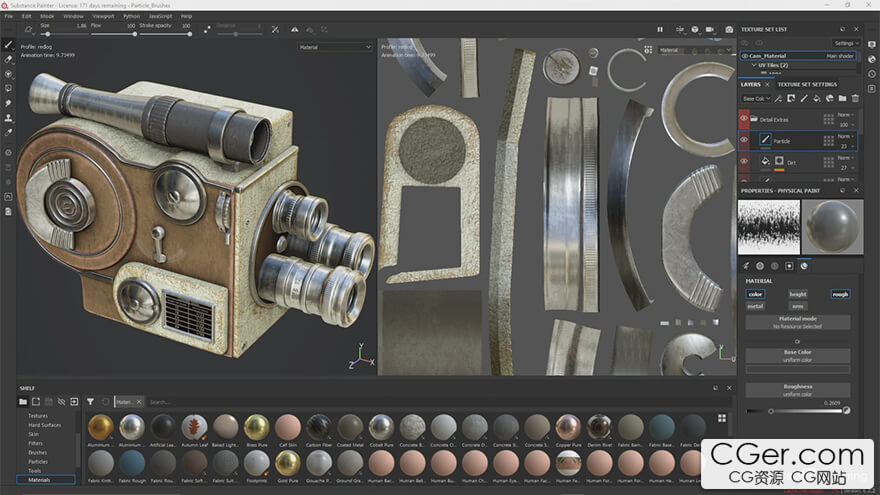Select Brushes category in shelf
Screen dimensions: 880x495
pos(38,452)
